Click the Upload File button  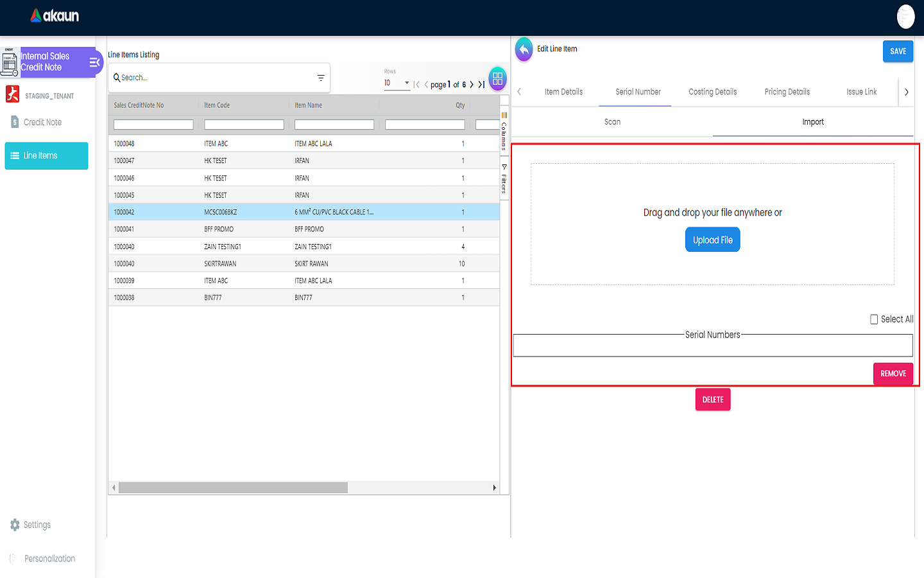coord(712,240)
